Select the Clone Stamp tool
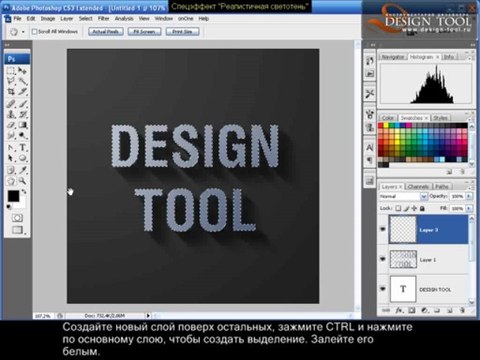480x360 pixels. 11,115
